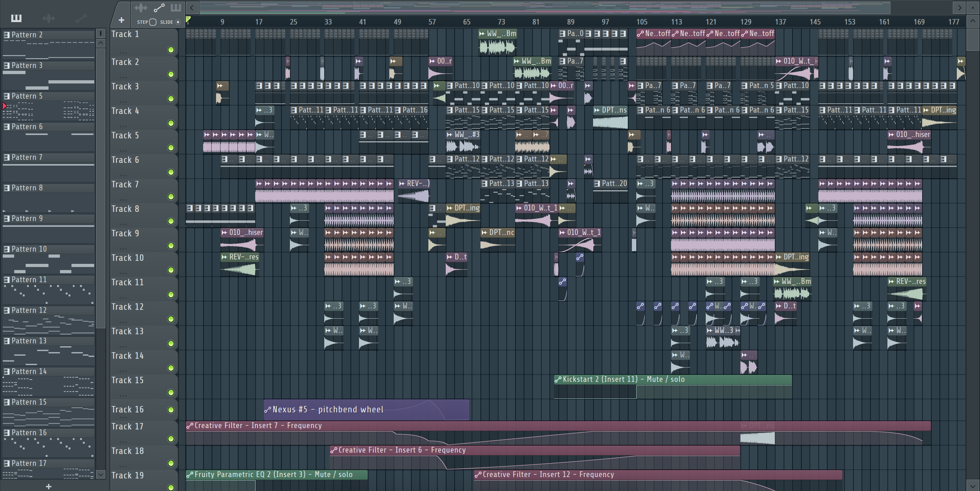
Task: Select the pattern clip focus icon in the playlist header
Action: click(x=176, y=7)
